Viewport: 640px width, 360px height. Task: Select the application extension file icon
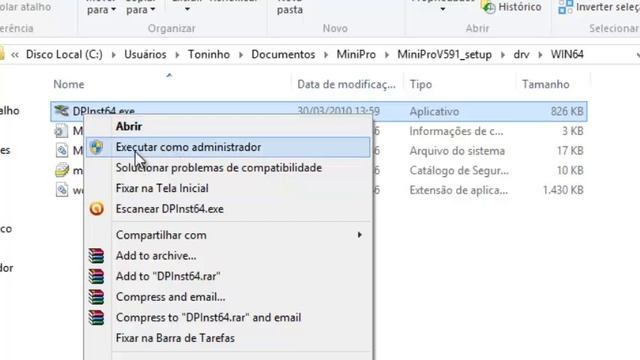click(62, 190)
